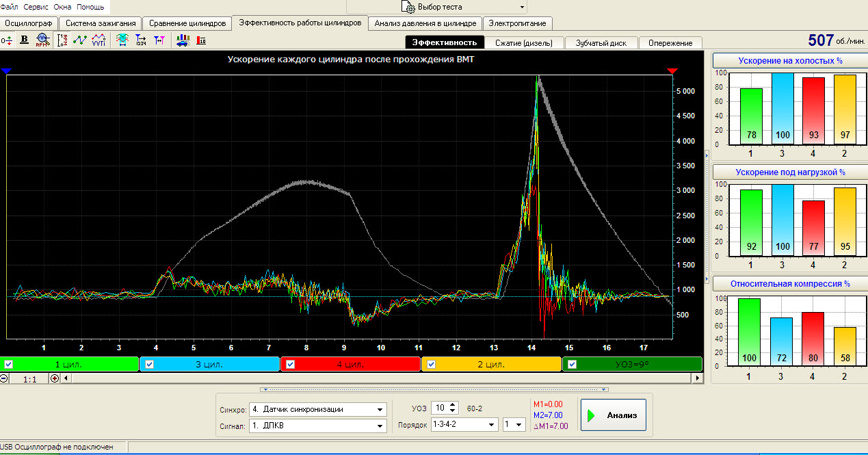
Task: Click the M1=0.00 red marker value
Action: (x=548, y=404)
